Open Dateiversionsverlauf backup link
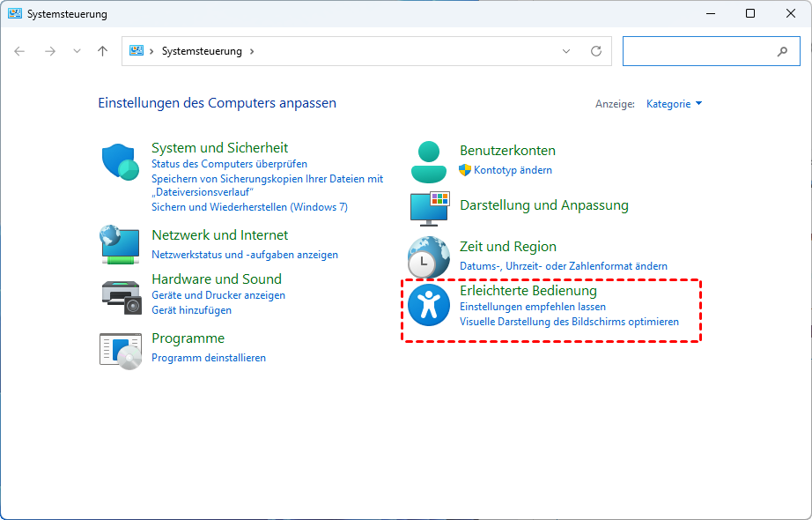This screenshot has width=812, height=520. coord(267,185)
